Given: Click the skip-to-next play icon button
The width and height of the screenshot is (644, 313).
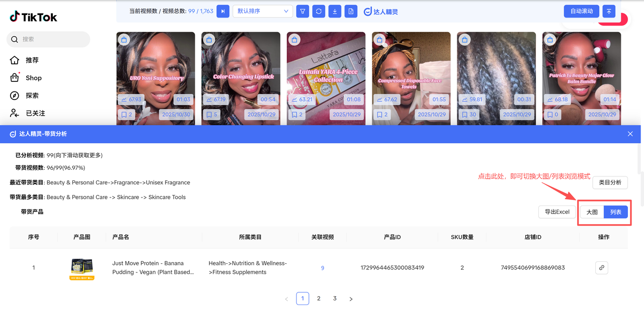Looking at the screenshot, I should click(223, 11).
